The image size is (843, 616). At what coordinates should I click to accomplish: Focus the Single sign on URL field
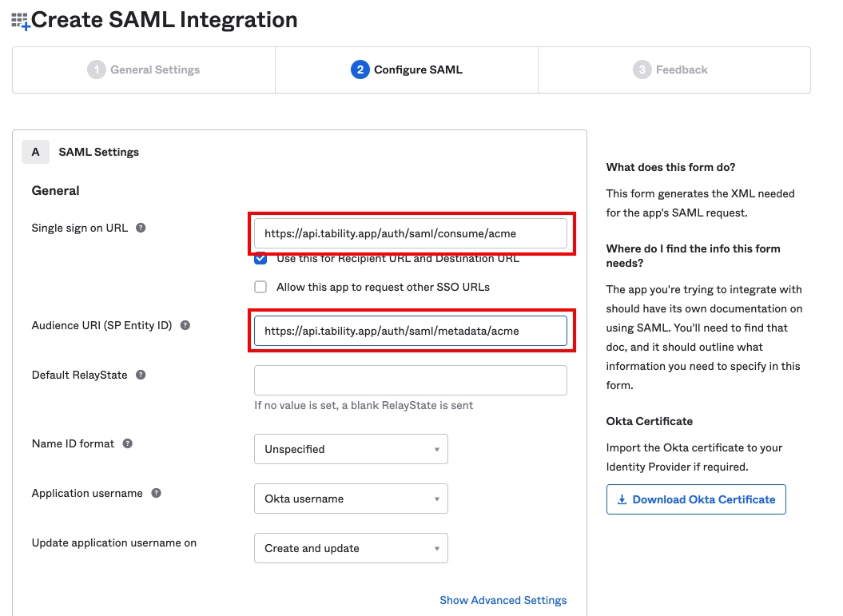pyautogui.click(x=410, y=234)
